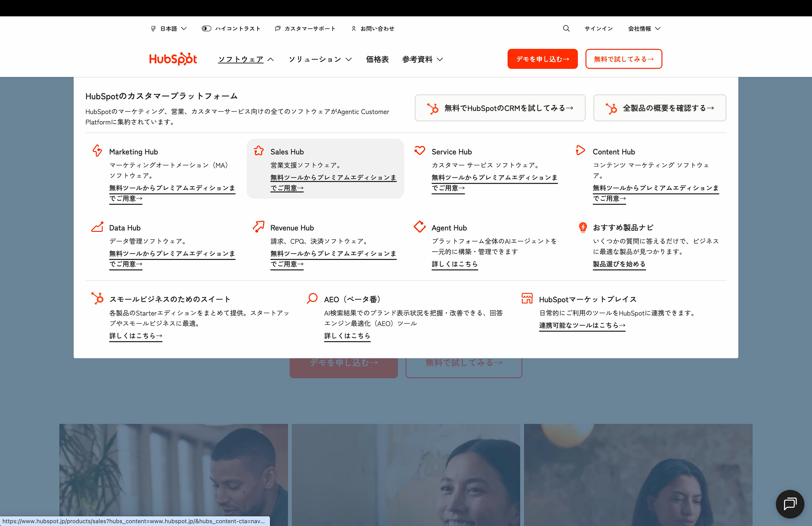Click Marketing Hub 無料ツール edition link
Viewport: 812px width, 526px height.
coord(172,193)
